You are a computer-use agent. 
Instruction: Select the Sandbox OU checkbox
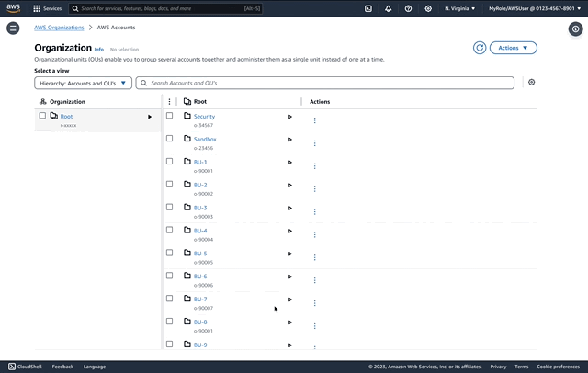[x=169, y=139]
